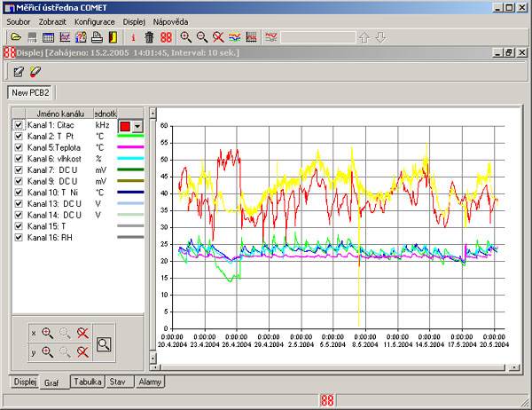Select the New PCB2 tab
This screenshot has height=410, width=532.
pos(31,92)
